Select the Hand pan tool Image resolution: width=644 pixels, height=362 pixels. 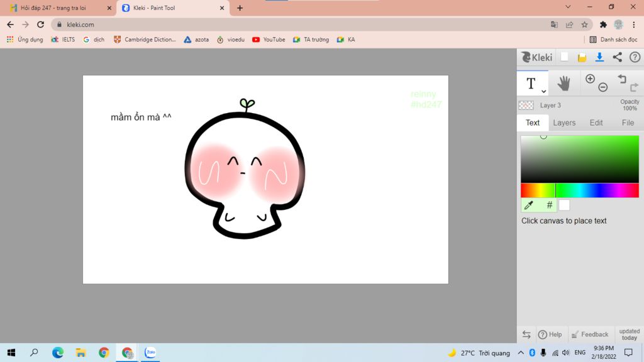[x=563, y=84]
